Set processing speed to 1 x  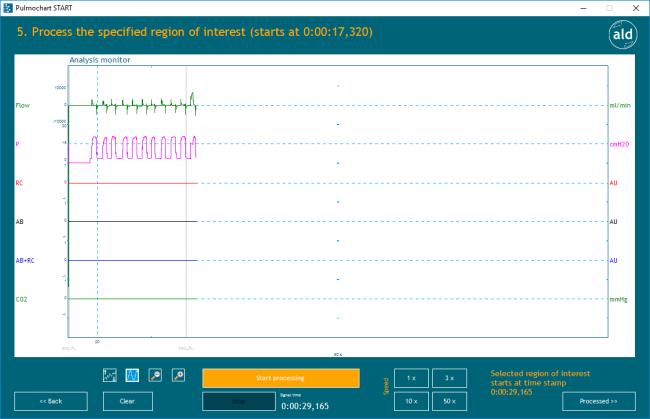pyautogui.click(x=412, y=377)
